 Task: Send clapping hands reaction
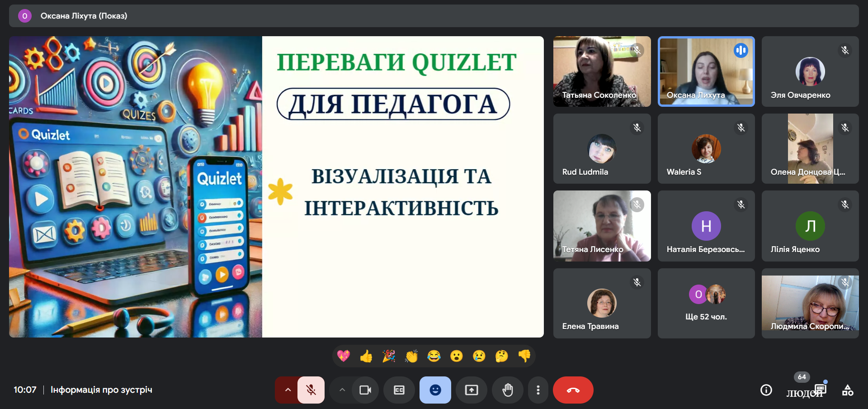[411, 356]
